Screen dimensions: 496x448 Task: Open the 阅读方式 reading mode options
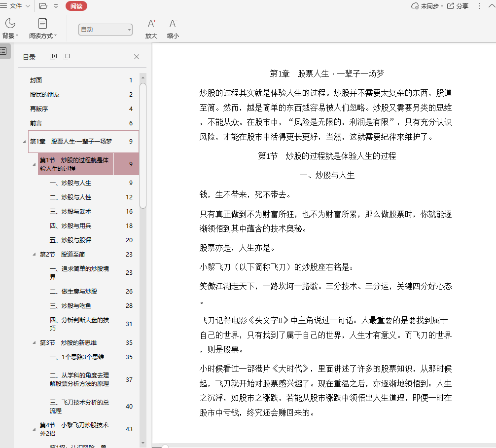click(43, 29)
